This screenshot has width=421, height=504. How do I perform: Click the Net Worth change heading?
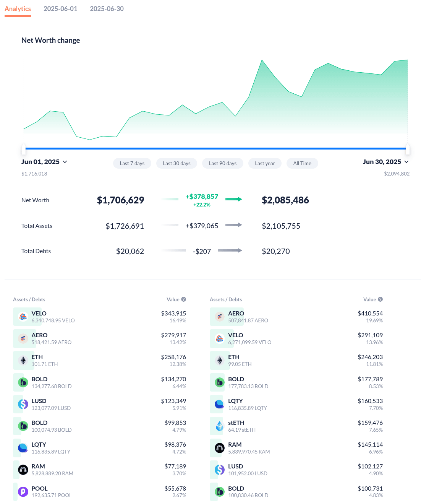tap(51, 40)
